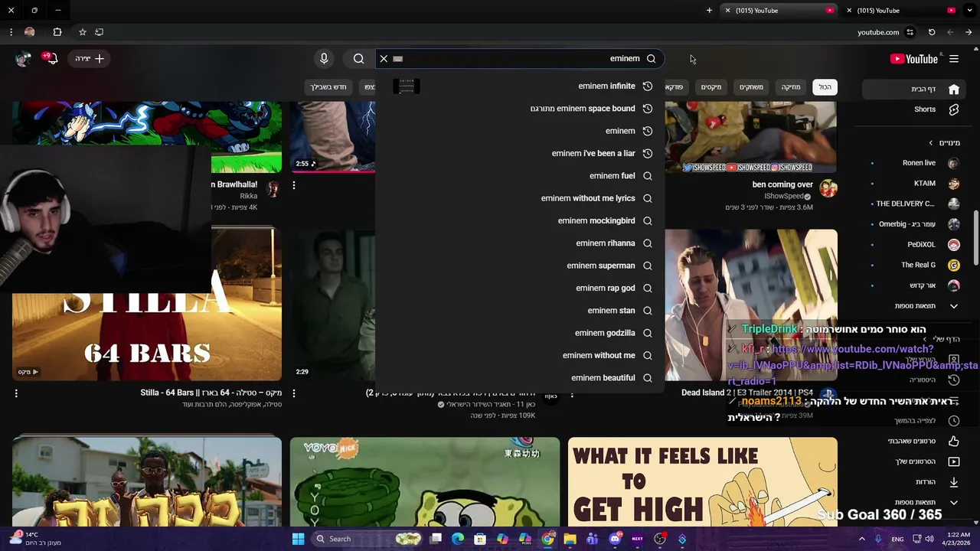
Task: Expand more subscriptions (תוצאות נוספות) under subscriptions
Action: 916,306
